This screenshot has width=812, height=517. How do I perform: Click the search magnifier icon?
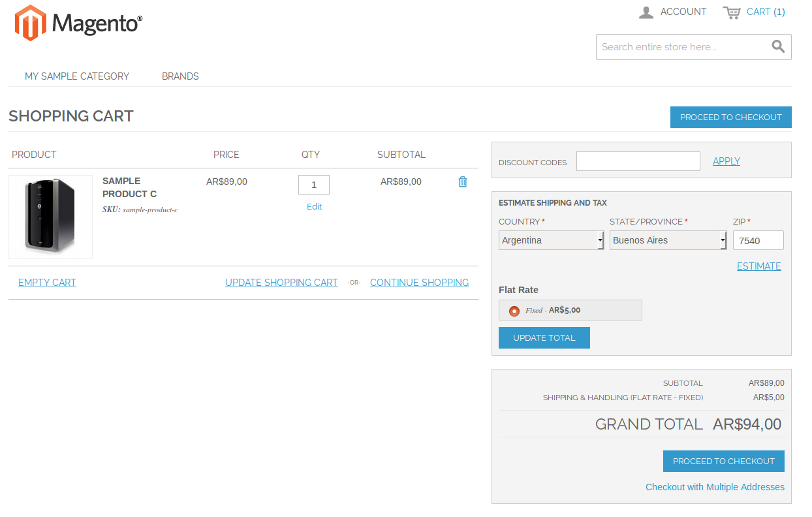pos(777,46)
